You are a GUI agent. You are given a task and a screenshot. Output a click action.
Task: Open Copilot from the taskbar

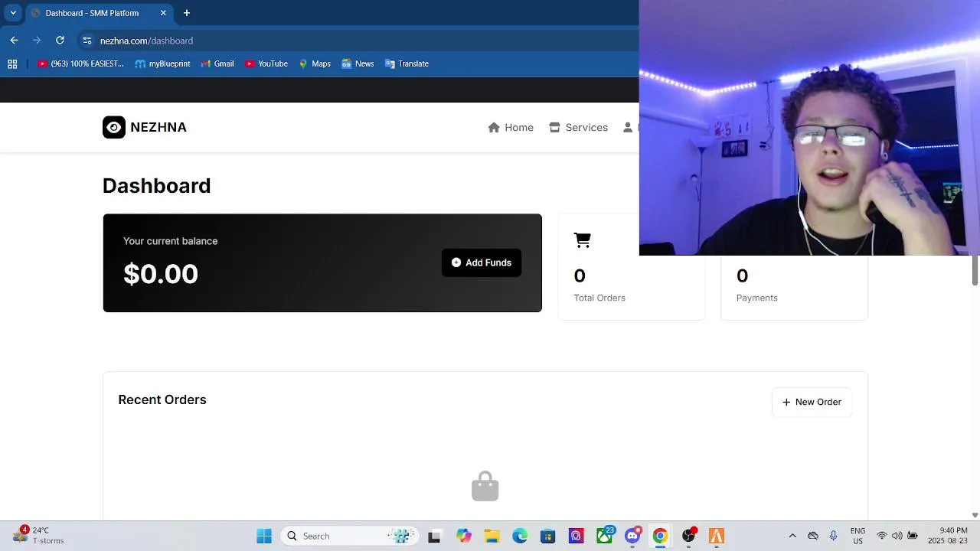point(463,536)
